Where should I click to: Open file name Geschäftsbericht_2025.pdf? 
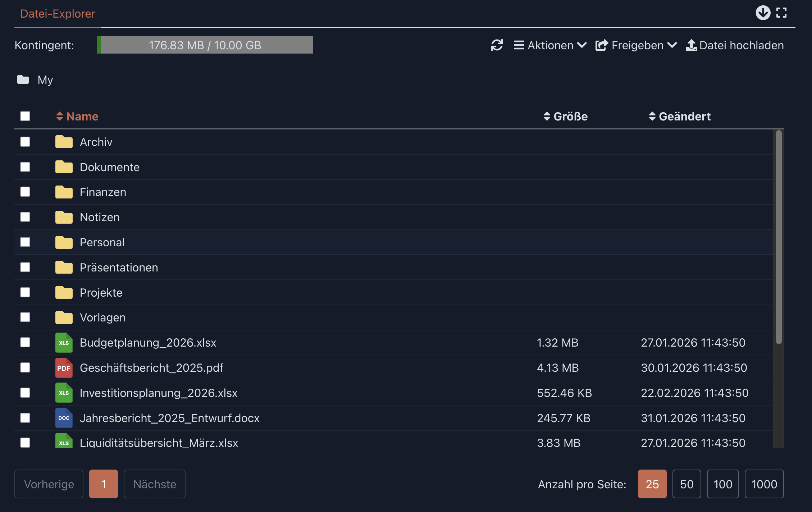click(151, 368)
